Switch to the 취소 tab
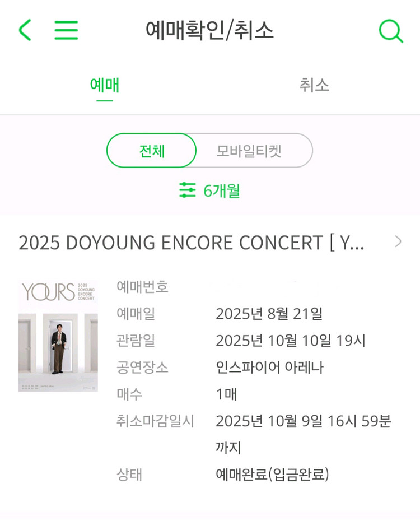420x521 pixels. (314, 85)
